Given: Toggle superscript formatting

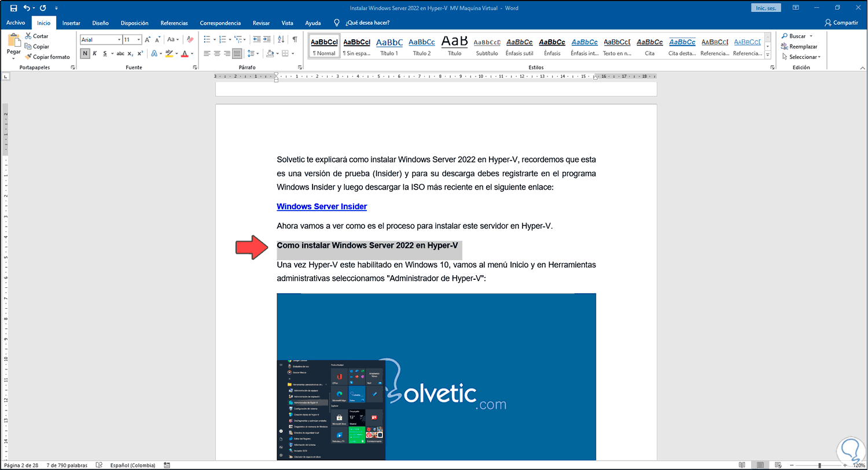Looking at the screenshot, I should tap(140, 53).
